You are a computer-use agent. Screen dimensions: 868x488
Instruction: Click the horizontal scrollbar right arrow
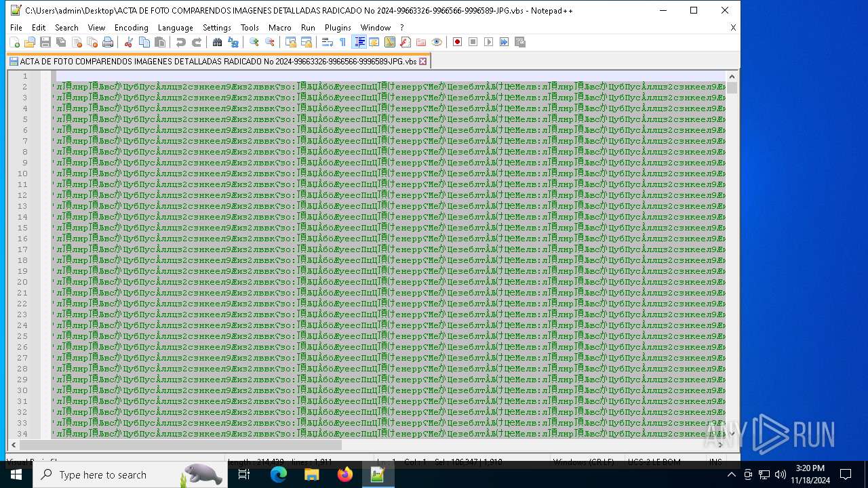720,445
